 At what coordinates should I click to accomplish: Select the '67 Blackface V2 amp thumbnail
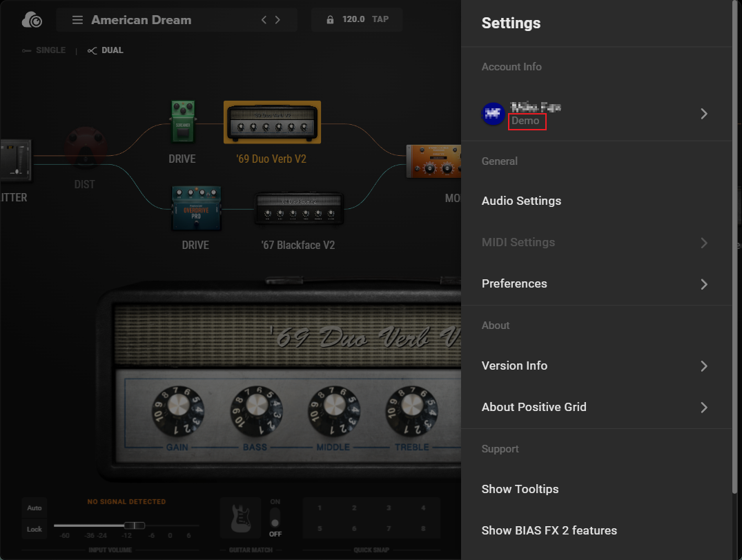point(299,208)
